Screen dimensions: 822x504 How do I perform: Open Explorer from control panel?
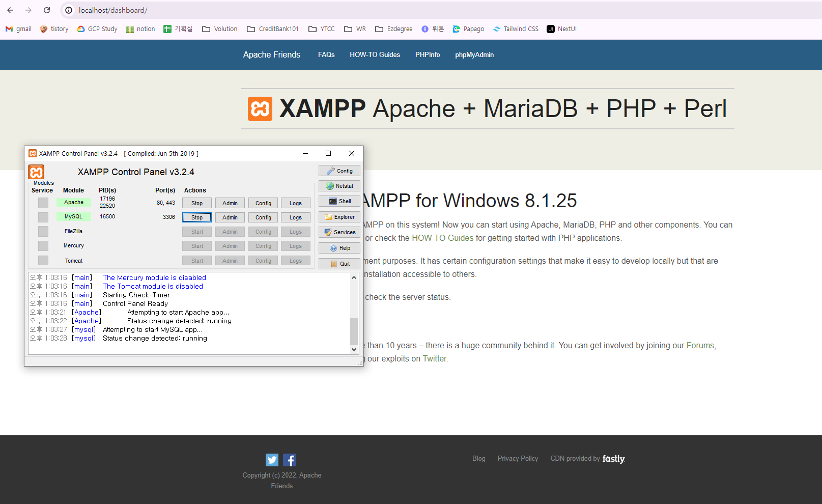[339, 217]
